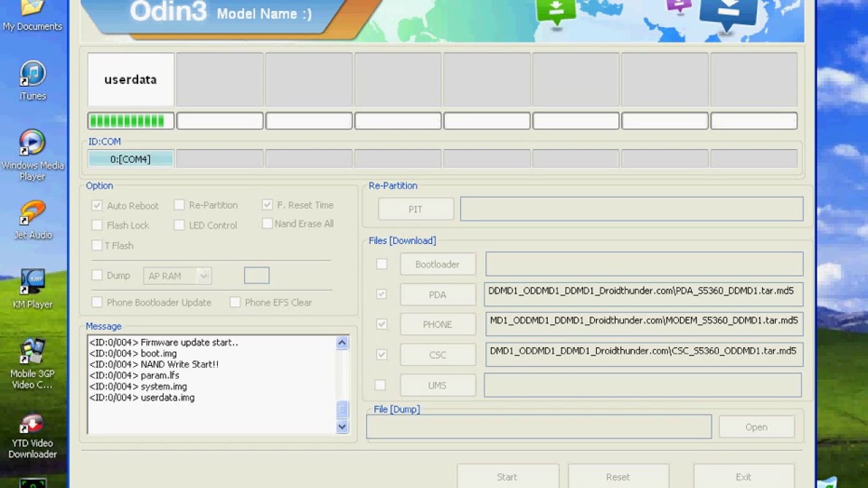Open Windows Media Player desktop shortcut
Viewport: 868px width, 488px height.
[33, 155]
